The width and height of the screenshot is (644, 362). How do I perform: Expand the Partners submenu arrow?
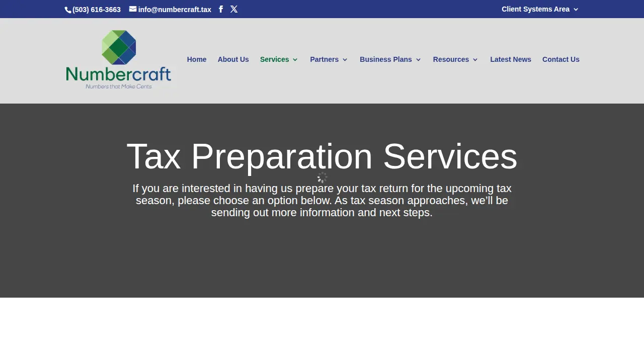345,60
